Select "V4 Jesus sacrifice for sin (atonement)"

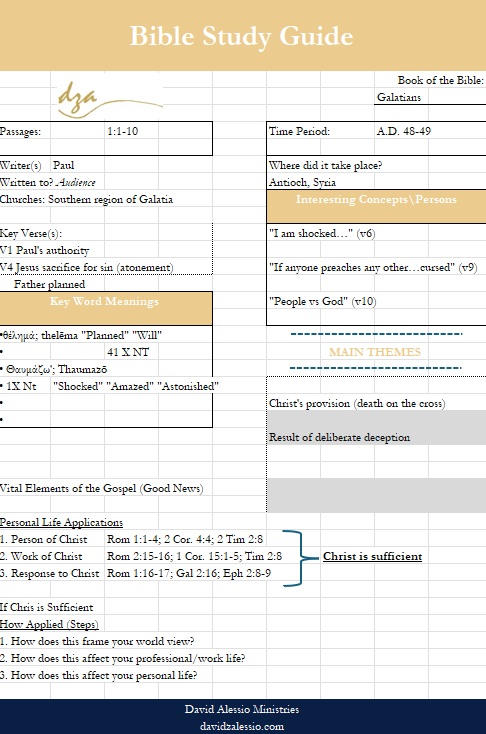(x=87, y=267)
